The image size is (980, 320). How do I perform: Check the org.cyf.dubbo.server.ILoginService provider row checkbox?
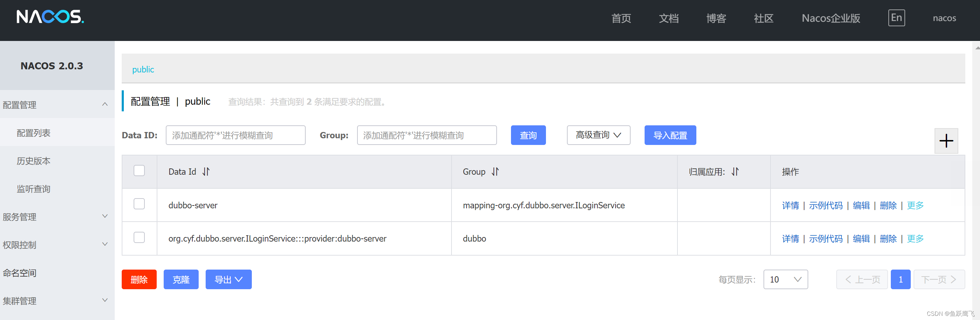click(139, 237)
